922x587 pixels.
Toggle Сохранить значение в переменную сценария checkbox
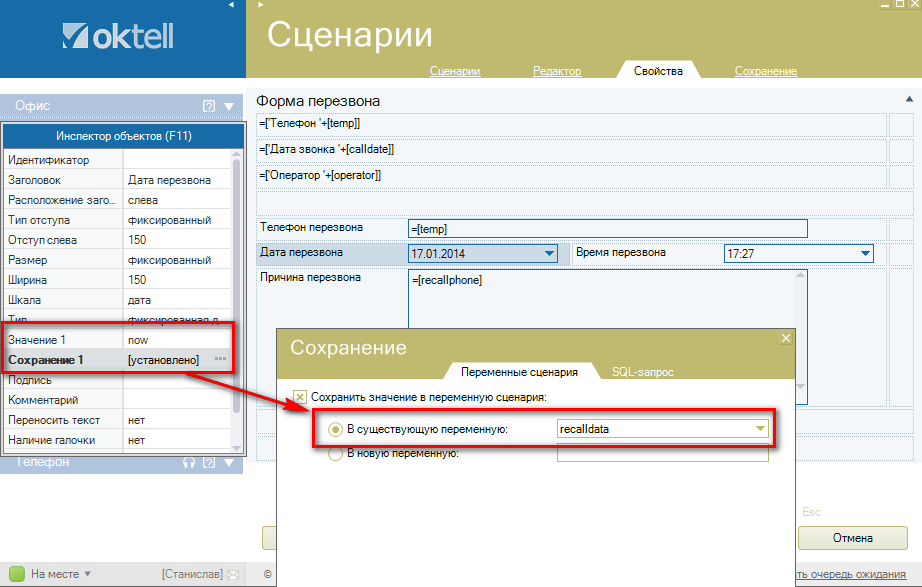(300, 396)
